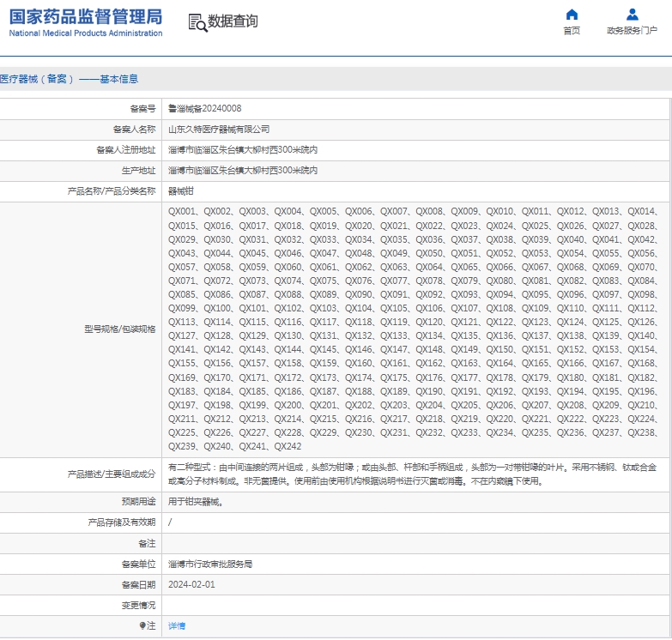Viewport: 672px width, 640px height.
Task: Click the 医疗器械（备案）——基本信息 heading
Action: click(69, 79)
